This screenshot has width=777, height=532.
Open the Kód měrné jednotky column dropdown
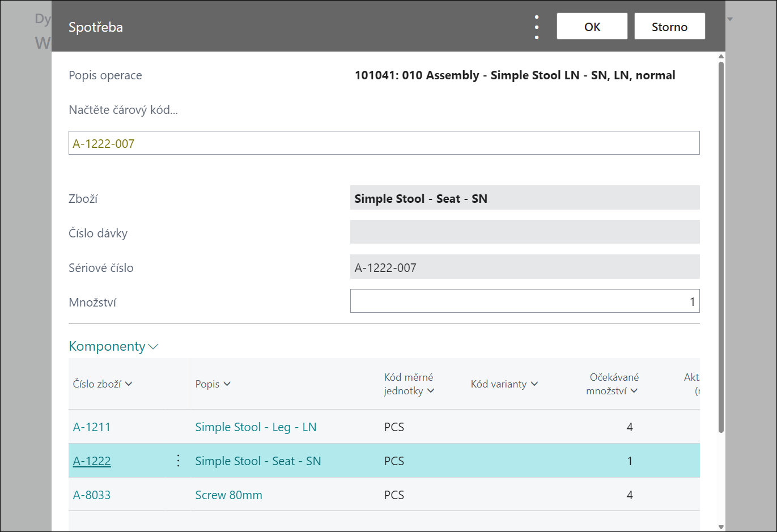(x=431, y=391)
